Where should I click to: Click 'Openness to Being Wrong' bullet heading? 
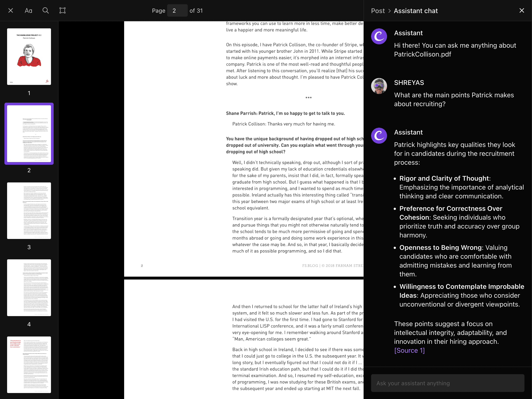point(441,247)
